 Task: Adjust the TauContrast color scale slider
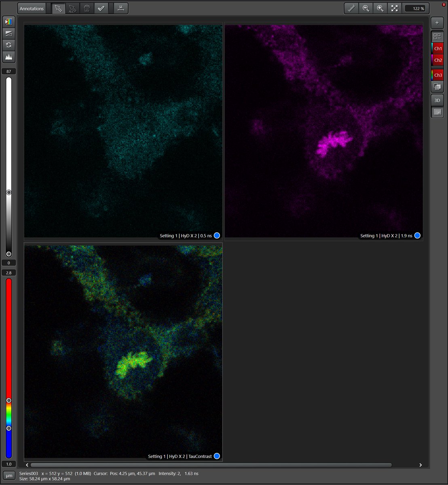8,400
